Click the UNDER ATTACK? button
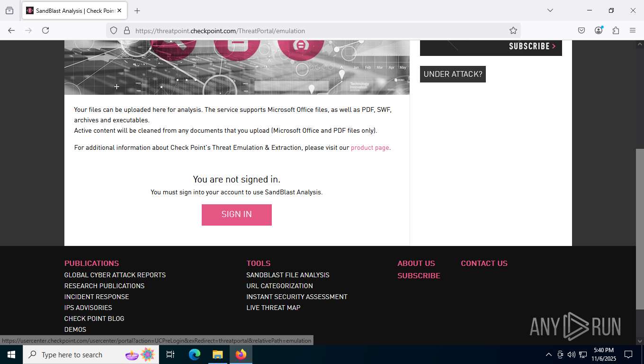The width and height of the screenshot is (644, 364). point(453,74)
